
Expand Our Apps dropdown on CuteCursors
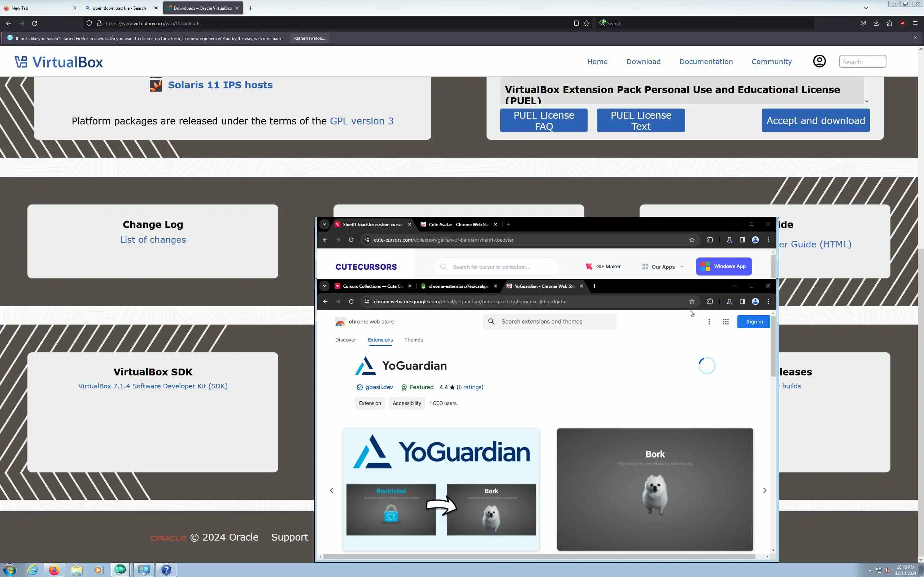pos(663,267)
